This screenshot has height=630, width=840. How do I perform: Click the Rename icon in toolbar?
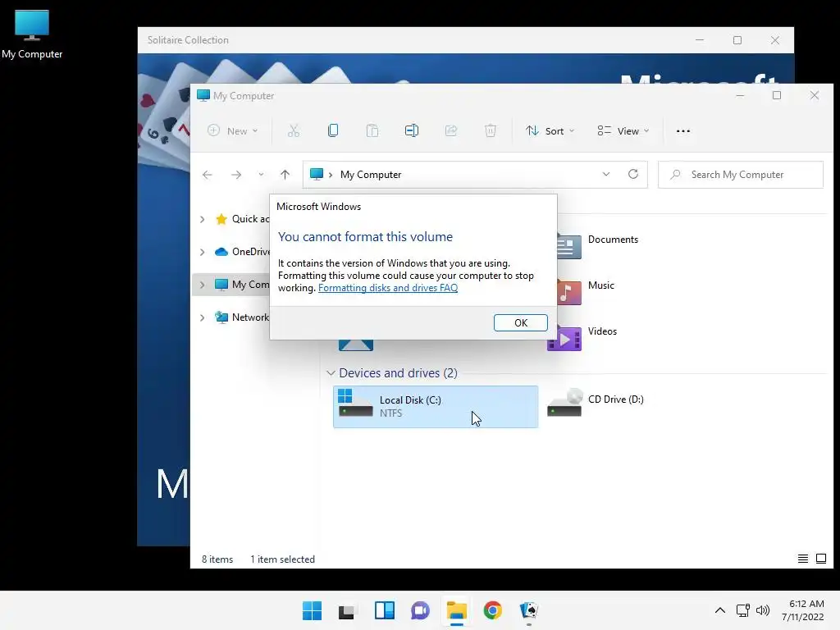coord(412,130)
